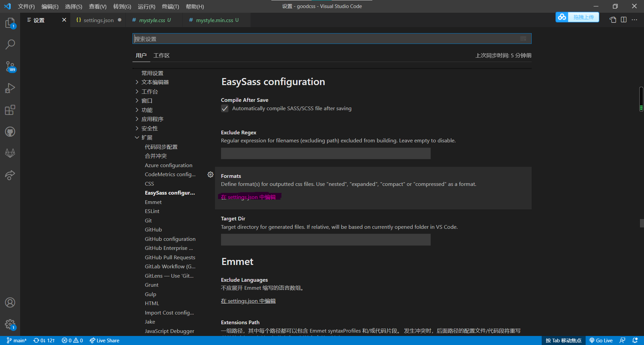Open the 终端(T) menu
Screen dimensions: 644x345
170,6
